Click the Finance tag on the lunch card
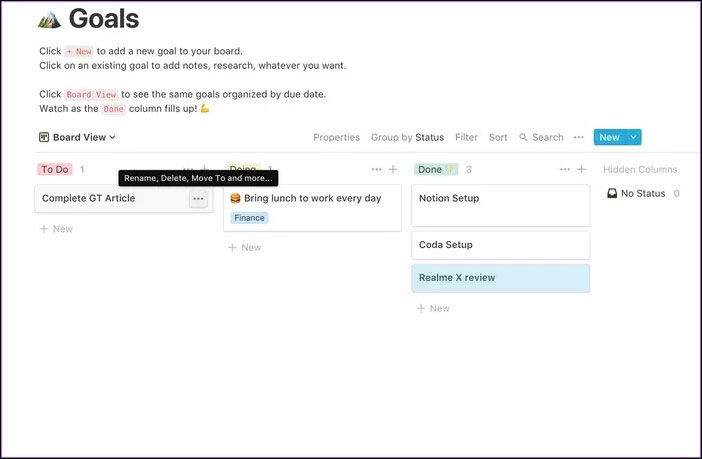The image size is (702, 459). (x=249, y=218)
